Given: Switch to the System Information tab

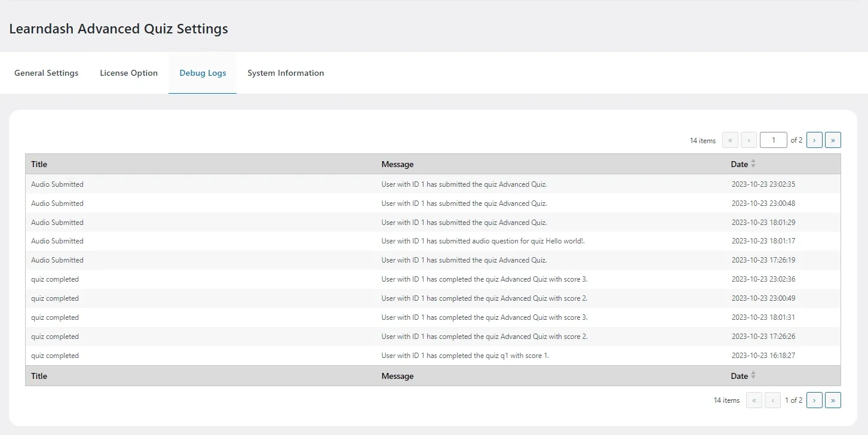Looking at the screenshot, I should [x=286, y=73].
